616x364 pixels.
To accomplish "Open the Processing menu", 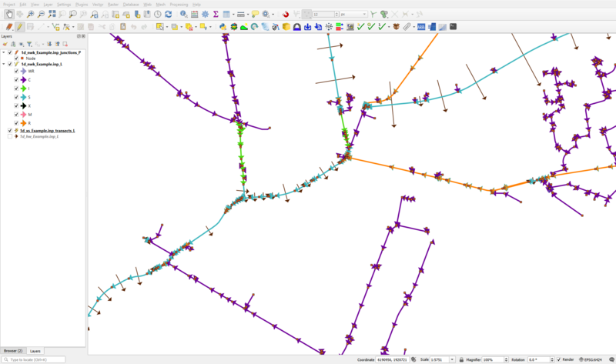I will [x=178, y=5].
